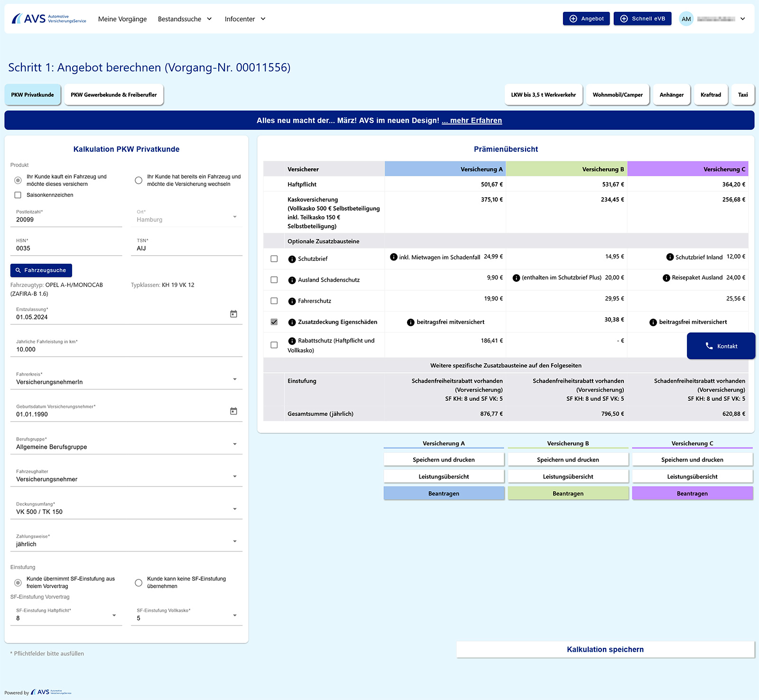Viewport: 759px width, 700px height.
Task: Click info icon next to enthalten im Schutzbrief Plus
Action: 516,278
